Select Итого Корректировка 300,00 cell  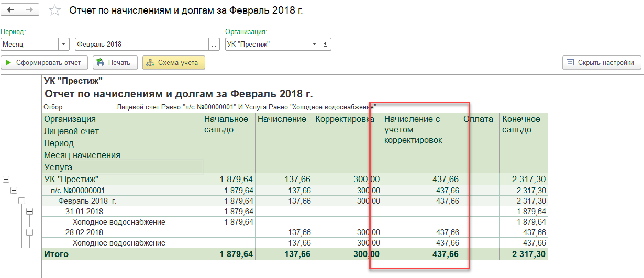tap(347, 254)
